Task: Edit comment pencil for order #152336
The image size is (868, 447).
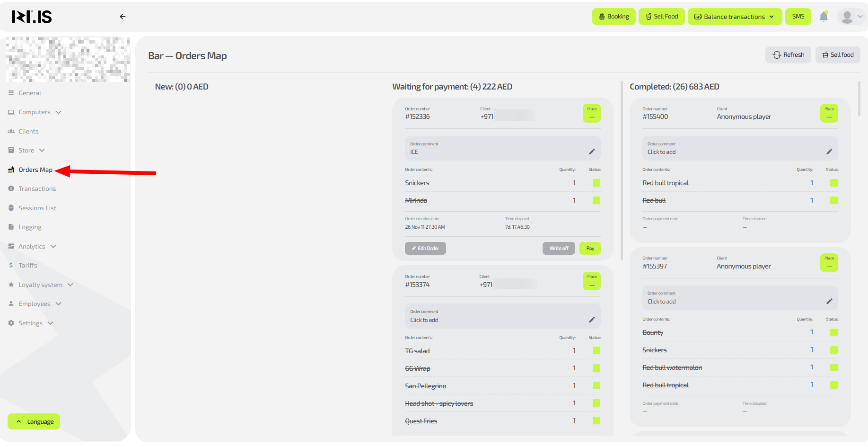Action: tap(591, 152)
